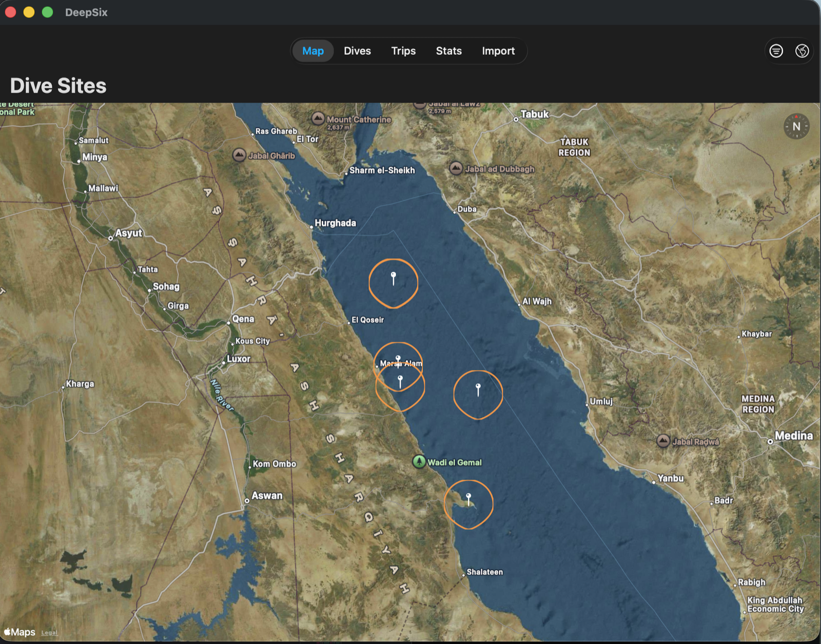Click the Duba town label
821x644 pixels.
467,209
